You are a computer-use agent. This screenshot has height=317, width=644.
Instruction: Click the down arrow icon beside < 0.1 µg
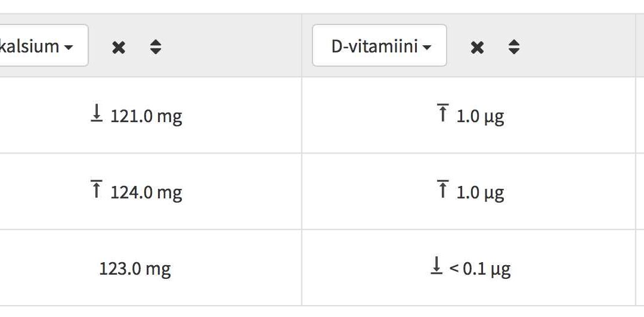[x=436, y=265]
